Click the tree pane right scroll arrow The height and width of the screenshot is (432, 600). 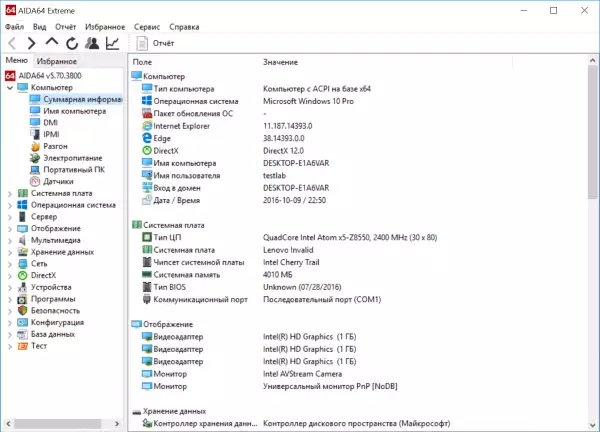[117, 424]
